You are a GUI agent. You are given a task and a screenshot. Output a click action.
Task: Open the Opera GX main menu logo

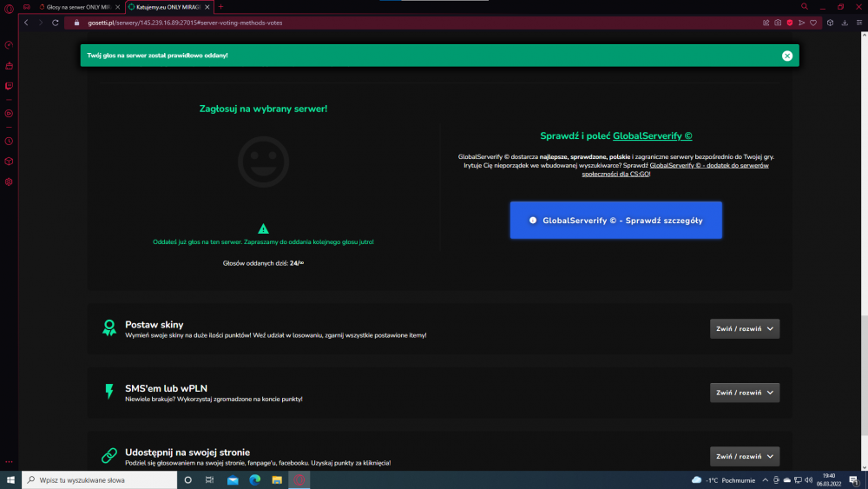[x=9, y=9]
